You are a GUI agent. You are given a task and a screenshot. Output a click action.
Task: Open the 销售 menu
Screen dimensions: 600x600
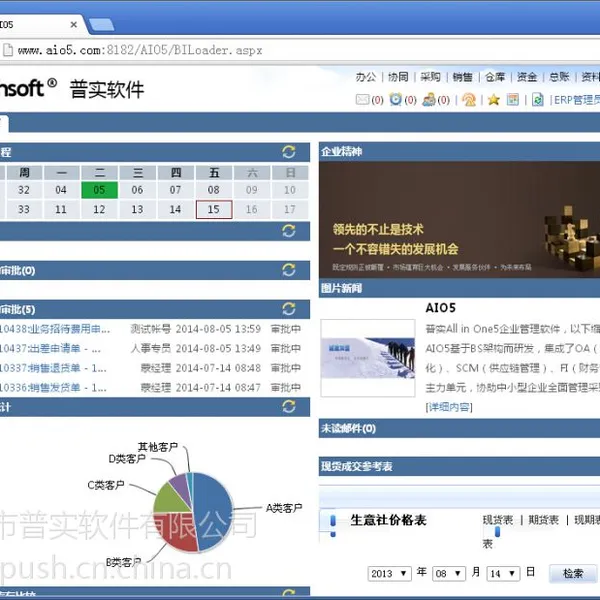point(463,77)
